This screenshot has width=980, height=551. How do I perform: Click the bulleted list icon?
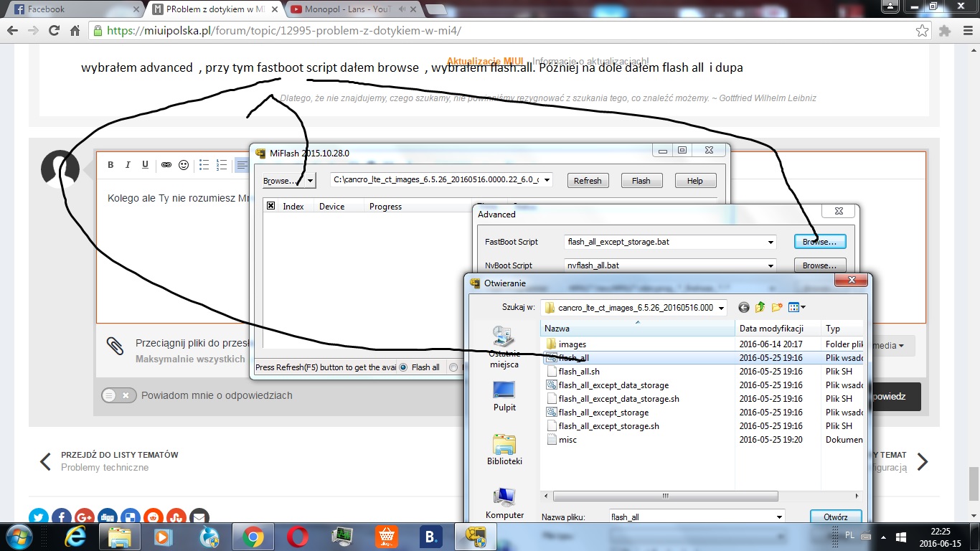(x=204, y=165)
